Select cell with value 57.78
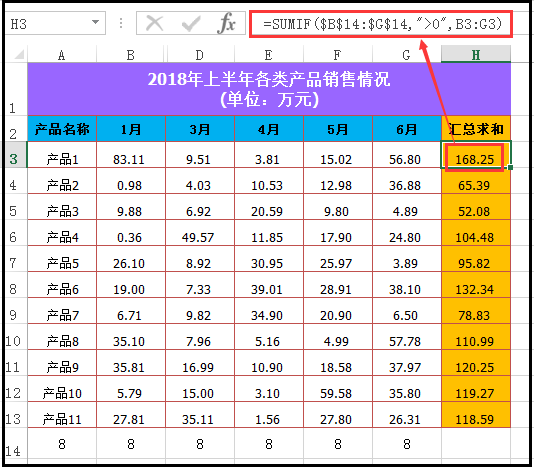 [406, 337]
